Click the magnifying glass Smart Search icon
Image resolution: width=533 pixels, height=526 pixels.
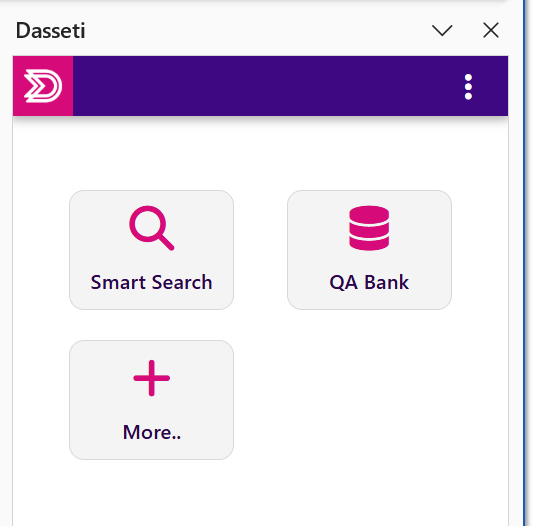click(x=152, y=228)
